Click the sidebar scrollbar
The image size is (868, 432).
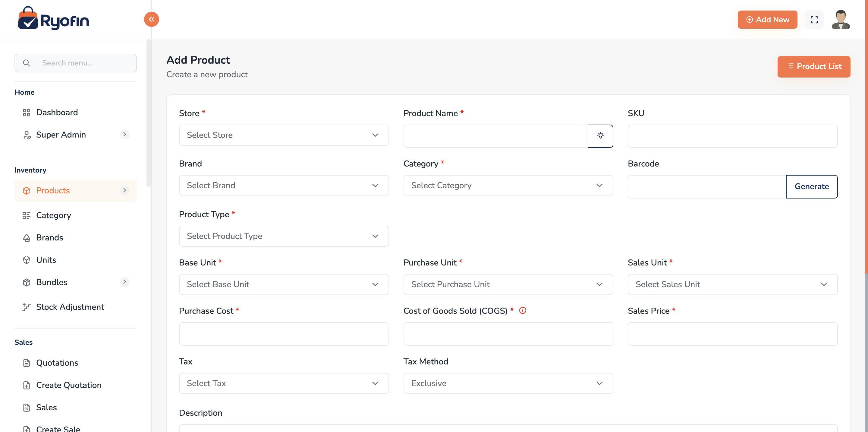(148, 113)
